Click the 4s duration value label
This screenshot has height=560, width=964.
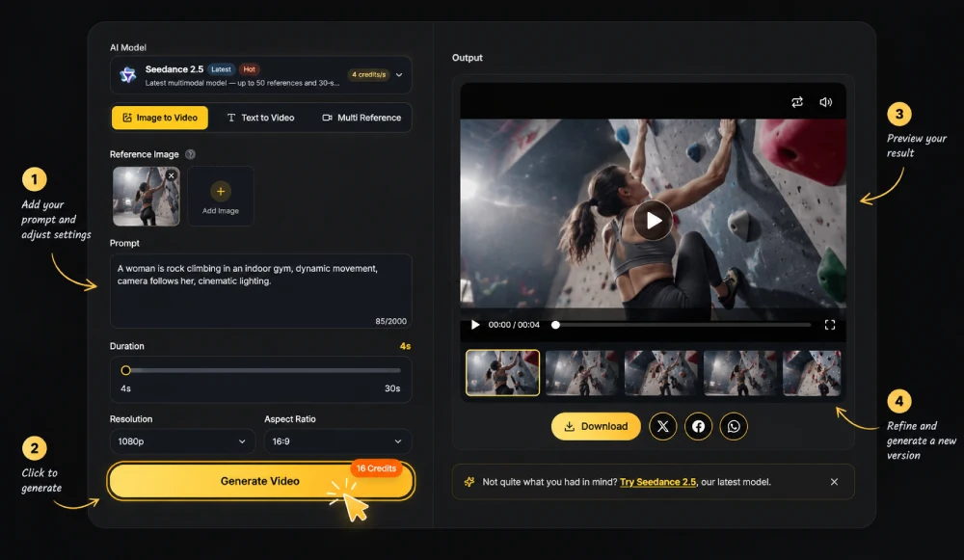(x=405, y=346)
